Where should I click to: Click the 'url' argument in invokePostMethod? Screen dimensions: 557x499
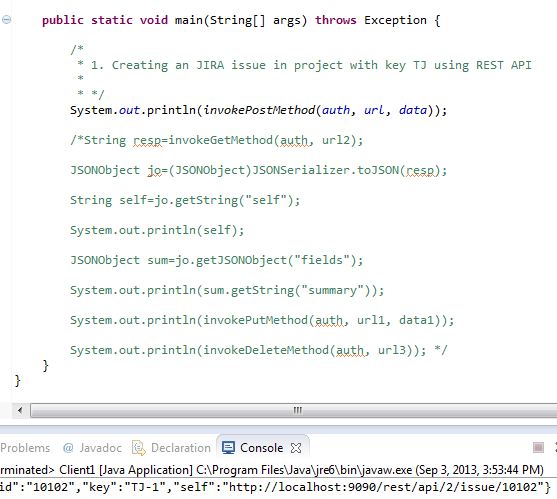pyautogui.click(x=374, y=110)
